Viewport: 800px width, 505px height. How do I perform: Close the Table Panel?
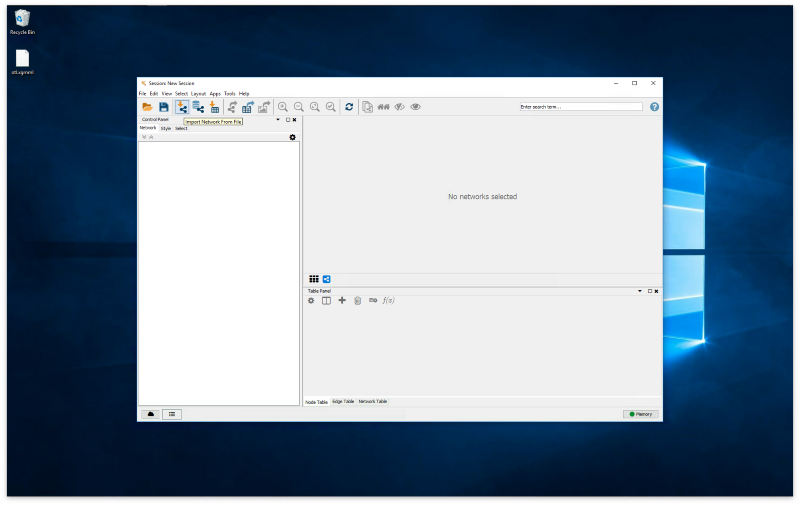[x=656, y=291]
